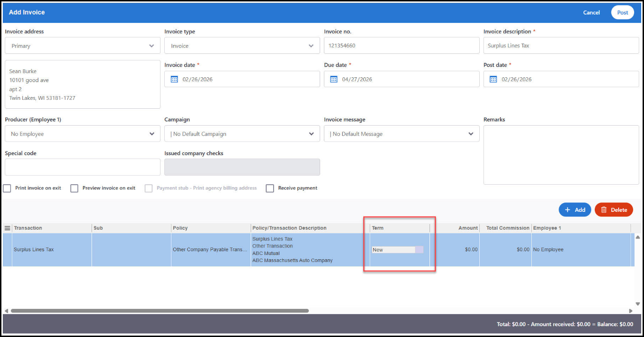Click the horizontal scroll right arrow
This screenshot has height=337, width=644.
(630, 311)
